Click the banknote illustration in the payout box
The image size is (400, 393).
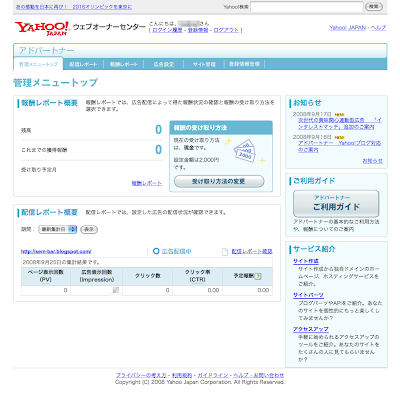[x=245, y=150]
